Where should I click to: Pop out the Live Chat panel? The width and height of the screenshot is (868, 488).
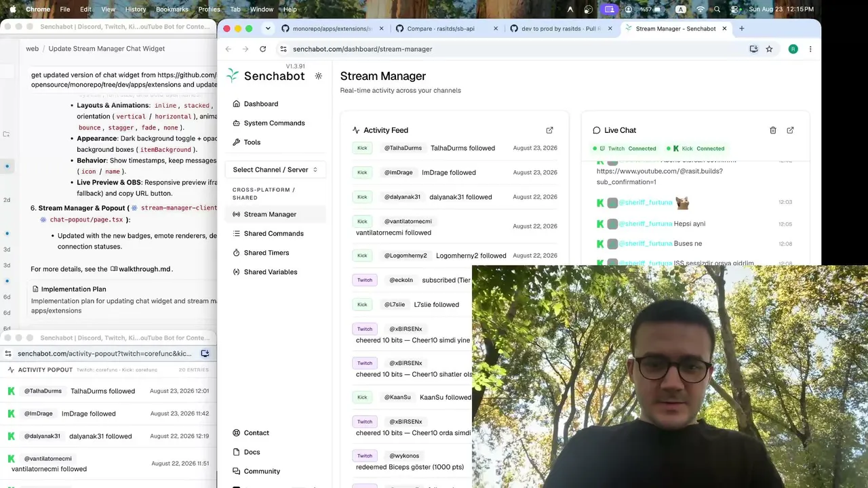(791, 130)
